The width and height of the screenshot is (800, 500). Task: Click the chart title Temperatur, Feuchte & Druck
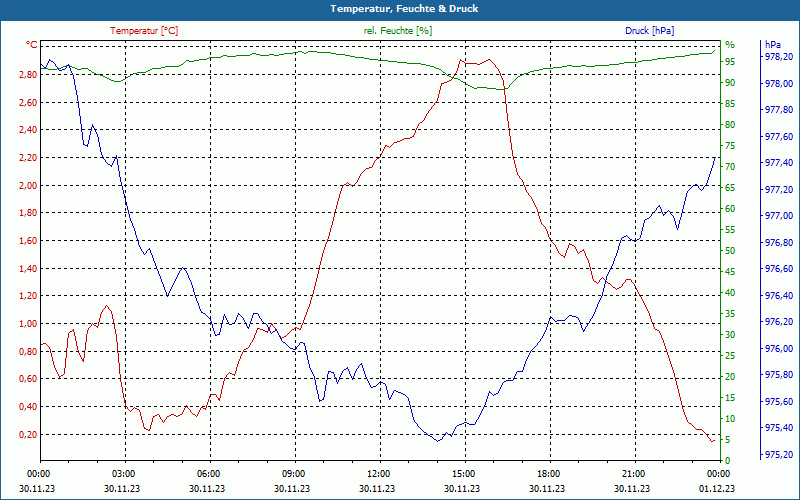404,9
